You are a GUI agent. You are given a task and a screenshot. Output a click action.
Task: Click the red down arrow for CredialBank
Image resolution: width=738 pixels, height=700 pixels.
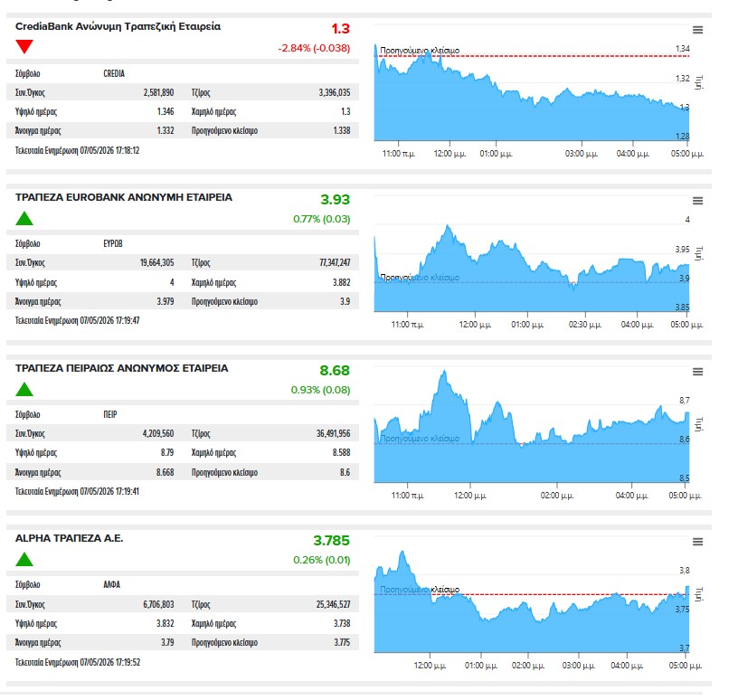coord(24,47)
